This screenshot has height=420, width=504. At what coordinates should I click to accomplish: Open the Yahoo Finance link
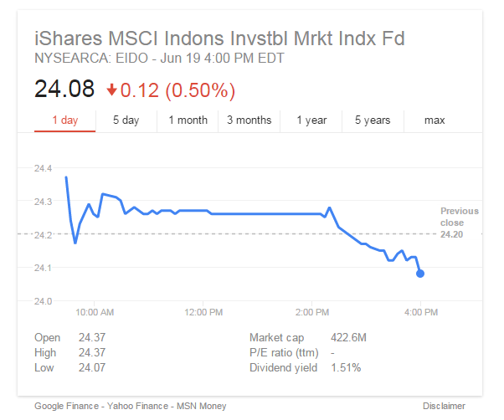click(x=137, y=406)
